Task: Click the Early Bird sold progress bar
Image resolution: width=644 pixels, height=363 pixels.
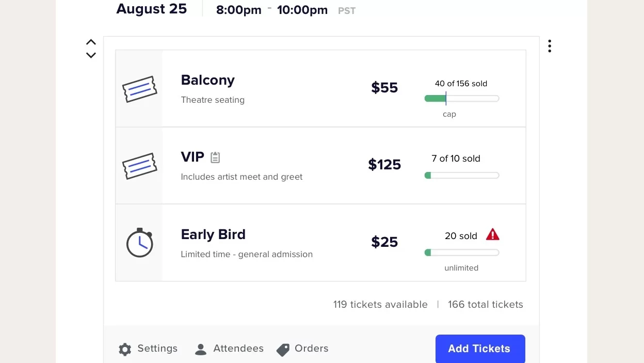Action: coord(461,252)
